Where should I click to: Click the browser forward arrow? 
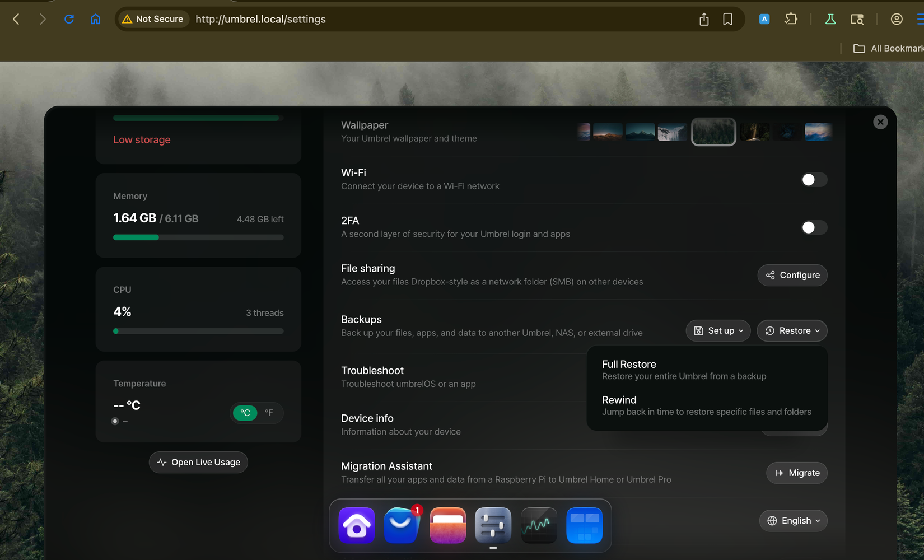[x=43, y=19]
